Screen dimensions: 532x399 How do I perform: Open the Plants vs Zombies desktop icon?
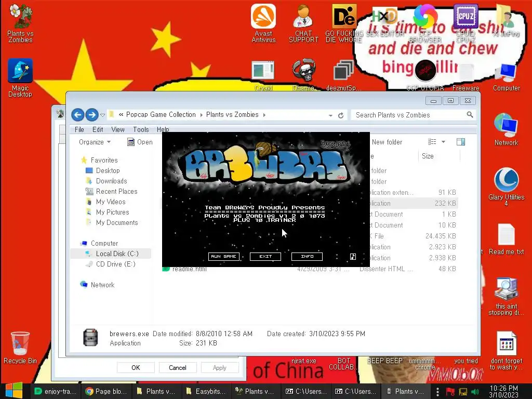click(x=20, y=23)
